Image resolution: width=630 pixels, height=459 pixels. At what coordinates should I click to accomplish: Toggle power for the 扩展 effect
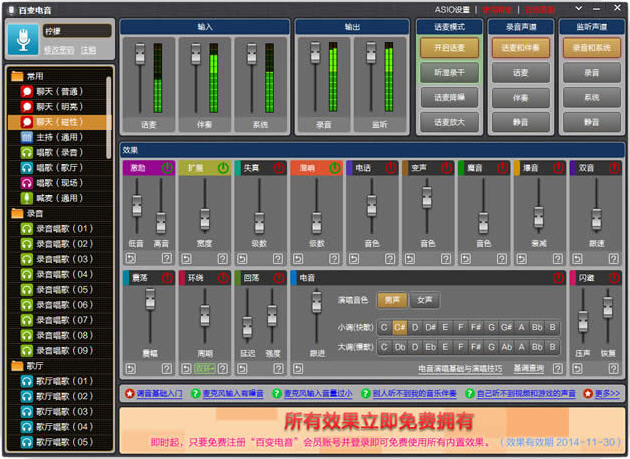coord(223,168)
